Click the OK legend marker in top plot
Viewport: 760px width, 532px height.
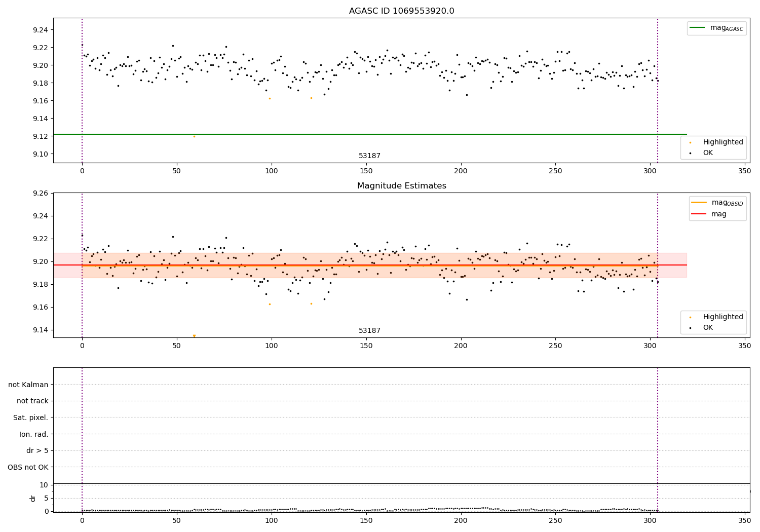coord(690,153)
